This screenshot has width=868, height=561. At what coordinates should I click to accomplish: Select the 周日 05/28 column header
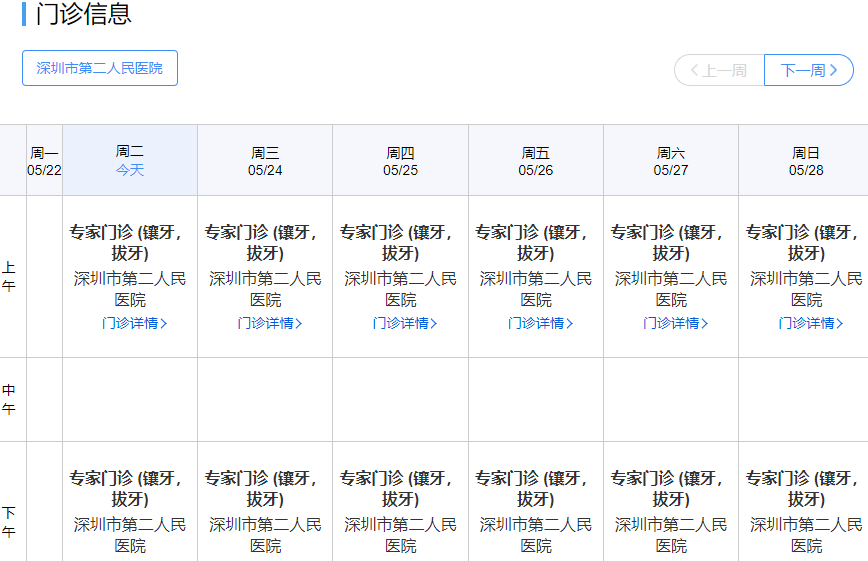tap(806, 160)
